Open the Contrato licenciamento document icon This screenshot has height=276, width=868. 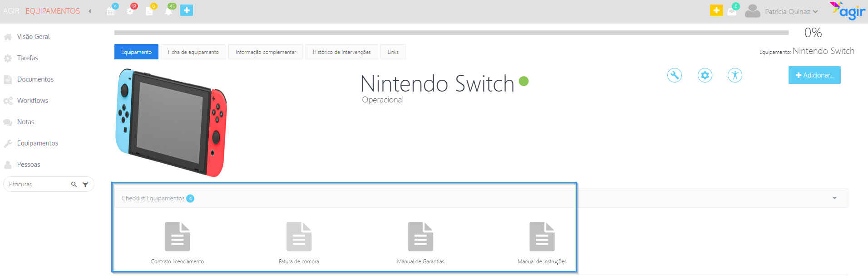(x=178, y=237)
